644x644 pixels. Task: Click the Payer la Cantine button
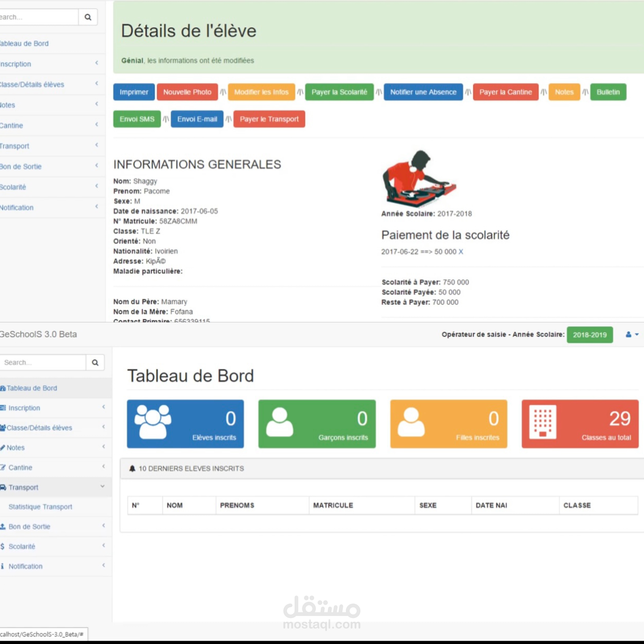(506, 92)
